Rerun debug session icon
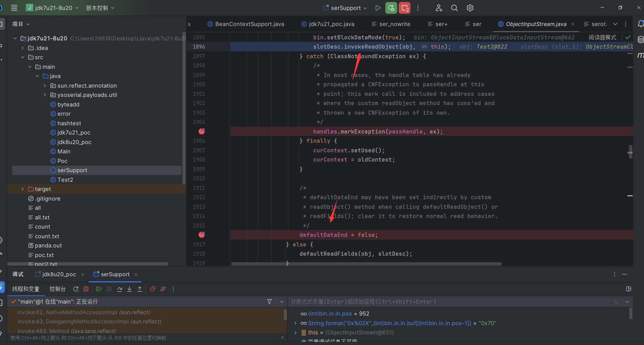Viewport: 644px width, 345px height. 76,289
